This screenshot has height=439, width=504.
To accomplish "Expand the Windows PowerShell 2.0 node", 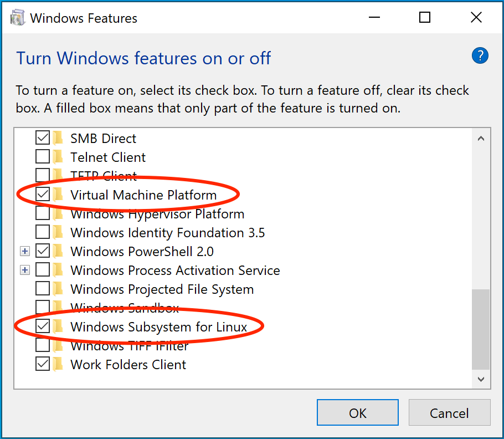I will click(24, 251).
